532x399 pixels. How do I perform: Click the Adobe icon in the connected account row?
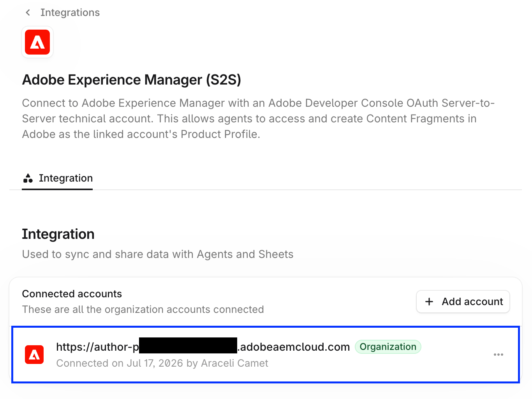coord(34,355)
